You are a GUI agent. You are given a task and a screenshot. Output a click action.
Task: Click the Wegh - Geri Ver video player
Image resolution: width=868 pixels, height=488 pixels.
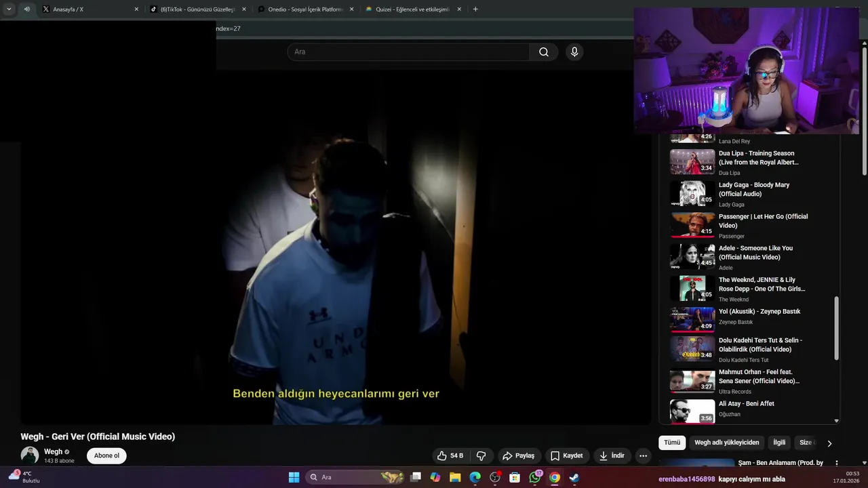point(336,247)
